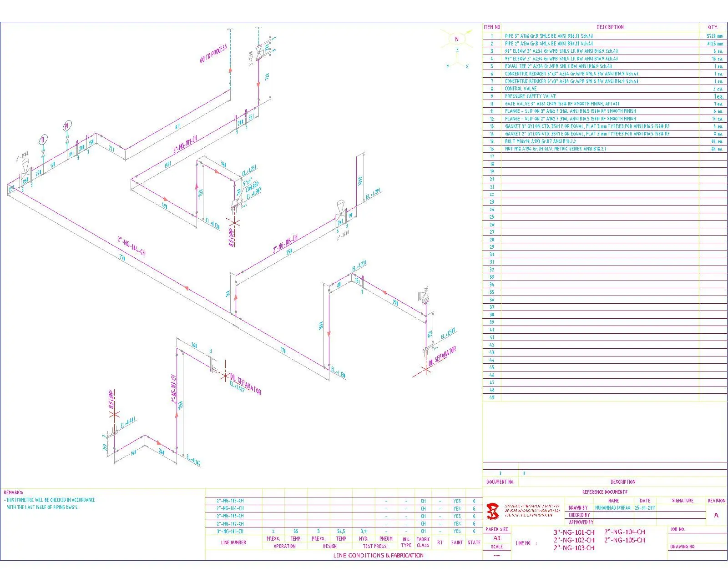Click the drawn-by name 'MUHAMMAD ISHFAQ'
The height and width of the screenshot is (582, 728).
pos(612,508)
